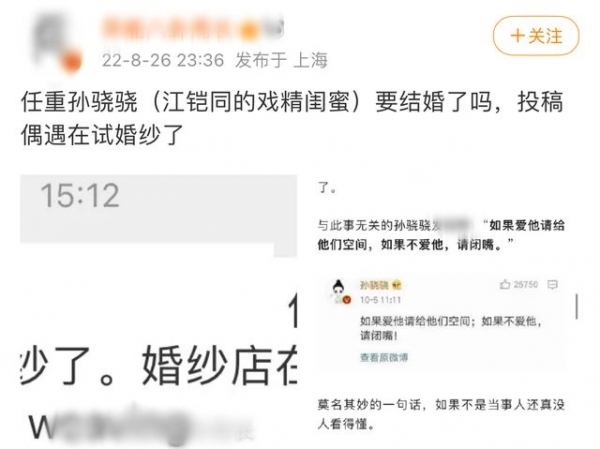Open the post text about 任重孙骁骁
Image resolution: width=600 pixels, height=449 pixels.
click(x=292, y=119)
